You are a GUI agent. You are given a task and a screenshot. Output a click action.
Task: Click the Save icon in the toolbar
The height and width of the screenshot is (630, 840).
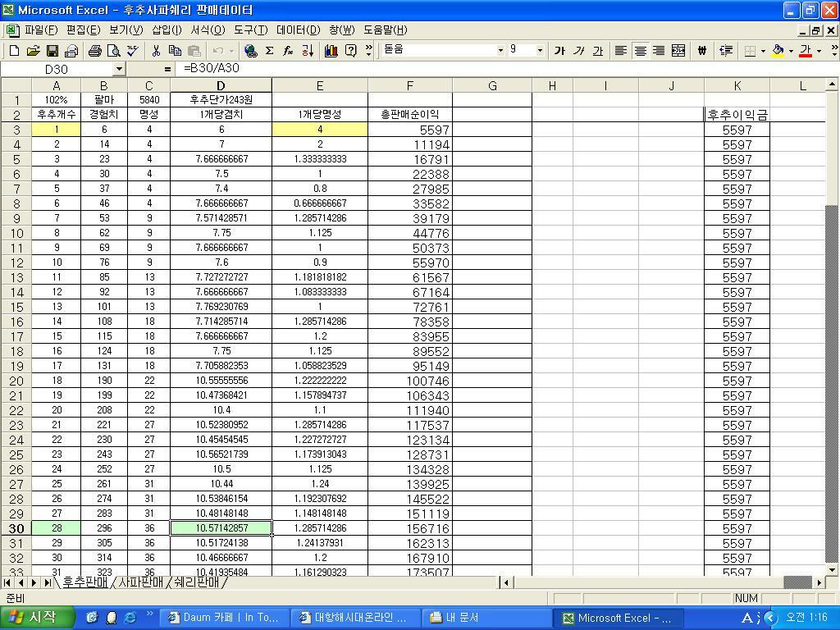click(52, 51)
